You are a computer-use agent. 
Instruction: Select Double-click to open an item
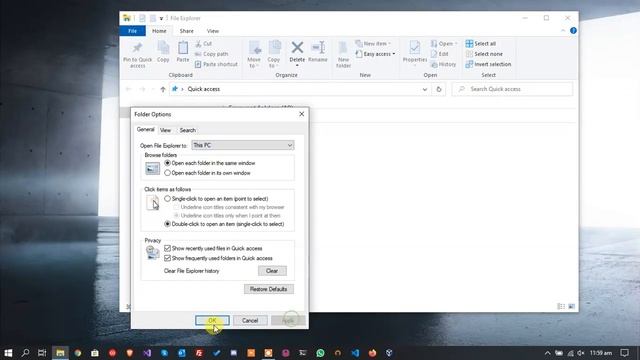[224, 224]
